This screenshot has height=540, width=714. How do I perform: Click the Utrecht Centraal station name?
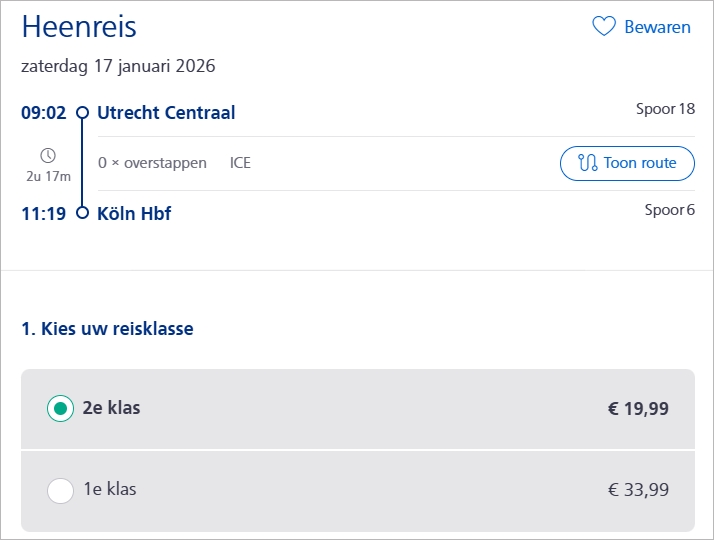click(166, 113)
